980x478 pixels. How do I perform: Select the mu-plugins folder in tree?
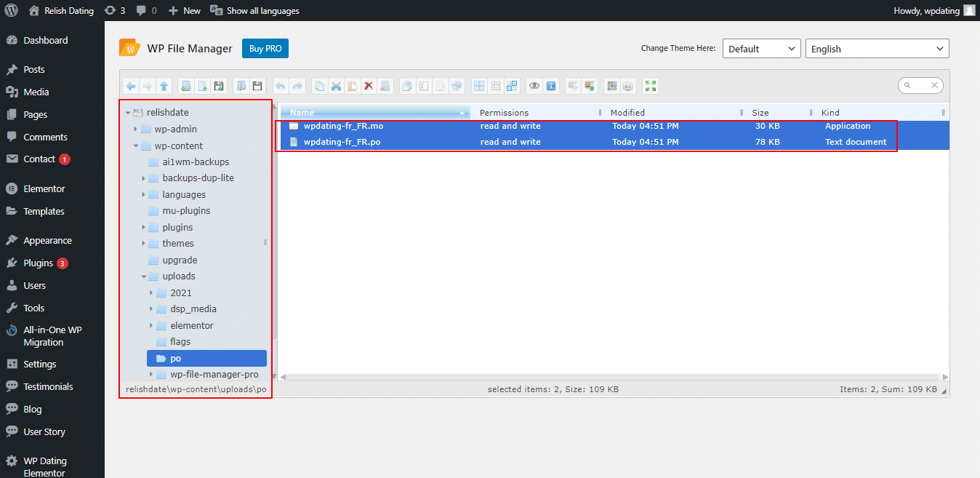click(186, 211)
